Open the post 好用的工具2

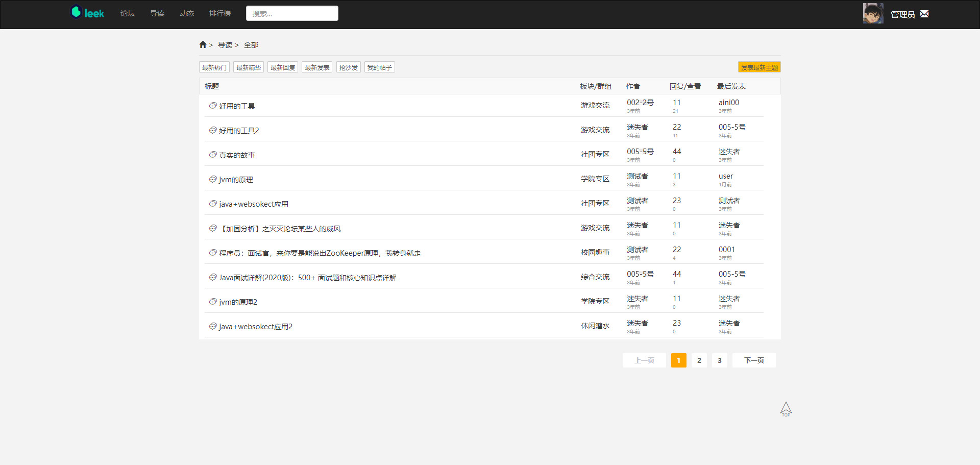[239, 131]
